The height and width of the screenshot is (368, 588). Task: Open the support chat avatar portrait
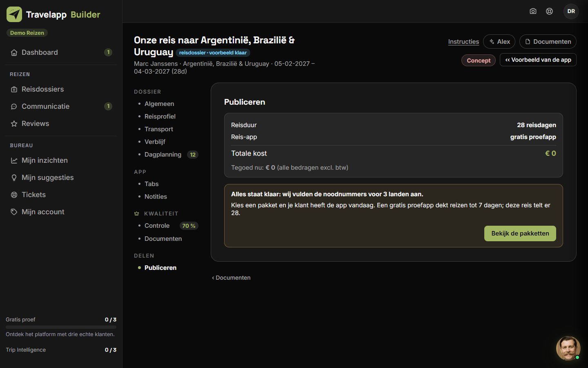[568, 348]
